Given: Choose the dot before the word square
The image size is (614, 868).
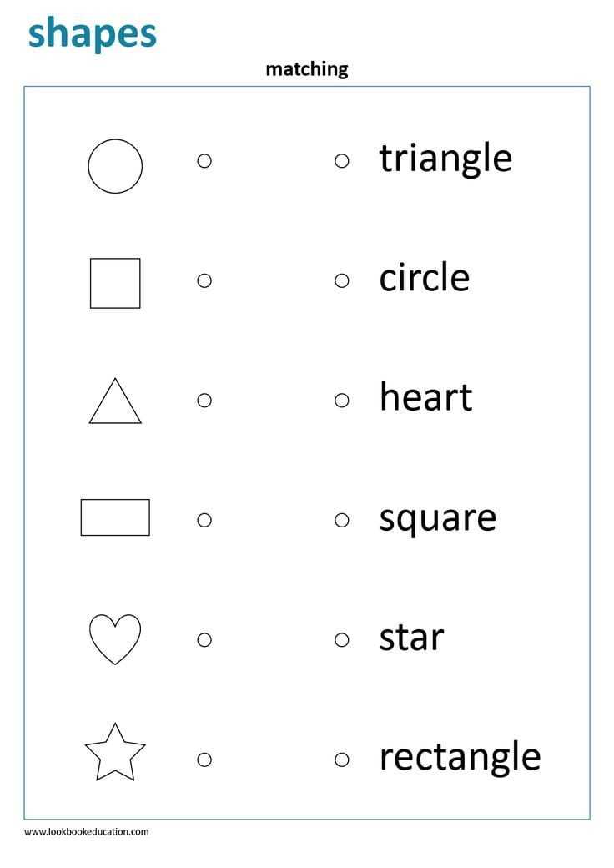Looking at the screenshot, I should click(x=342, y=520).
